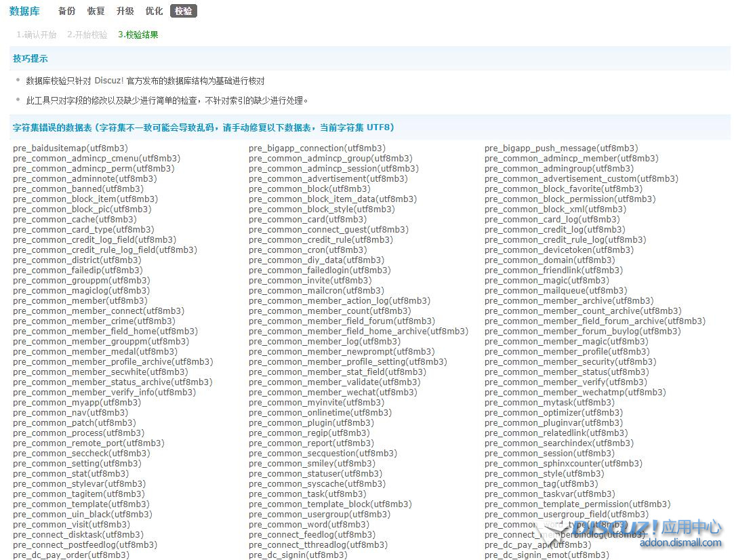Click the pre_common_member_field_forum_archive entry
Viewport: 734px width, 560px height.
(594, 321)
